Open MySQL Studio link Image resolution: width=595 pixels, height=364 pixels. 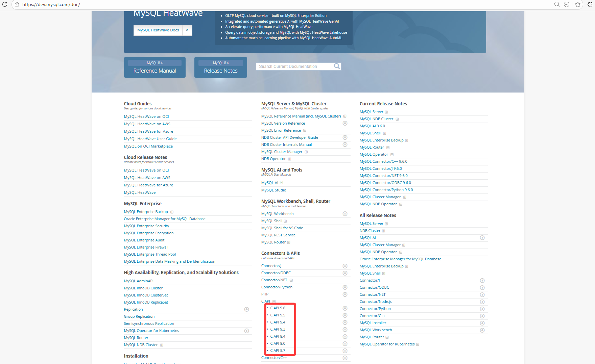click(274, 190)
